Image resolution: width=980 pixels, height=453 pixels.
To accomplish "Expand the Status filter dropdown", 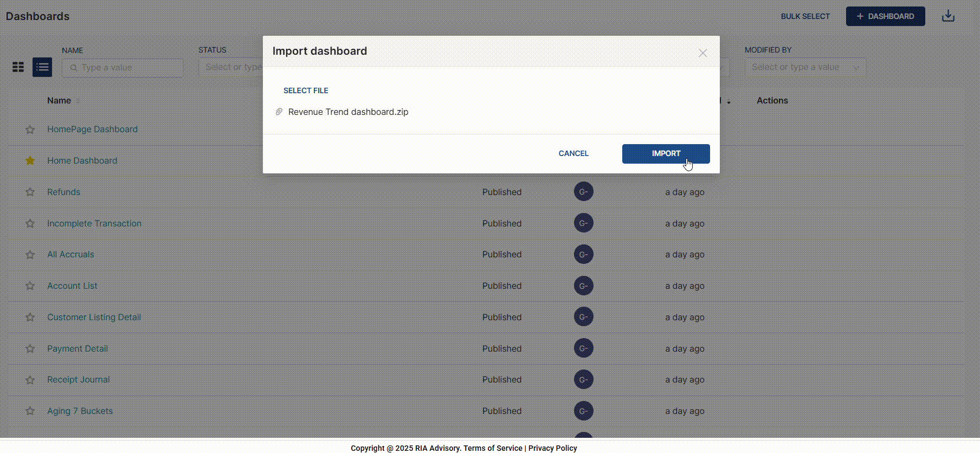I will pos(230,67).
